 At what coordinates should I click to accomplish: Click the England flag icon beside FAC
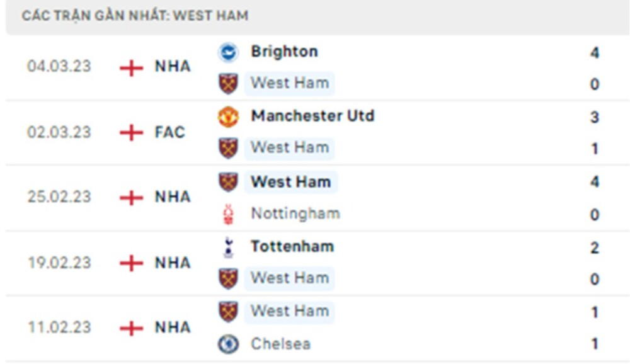[132, 133]
